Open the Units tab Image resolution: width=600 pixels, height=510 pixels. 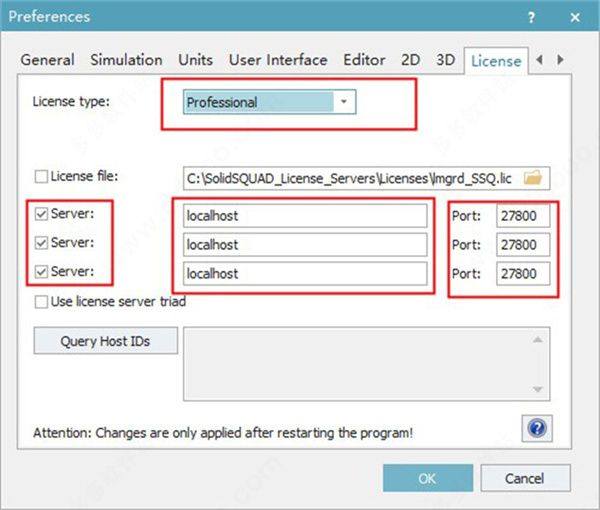(196, 60)
